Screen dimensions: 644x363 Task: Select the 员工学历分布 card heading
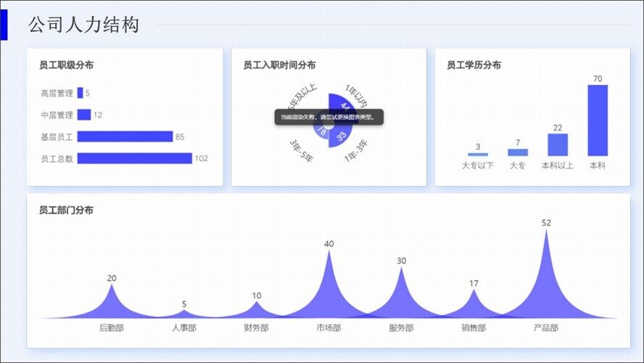(474, 65)
